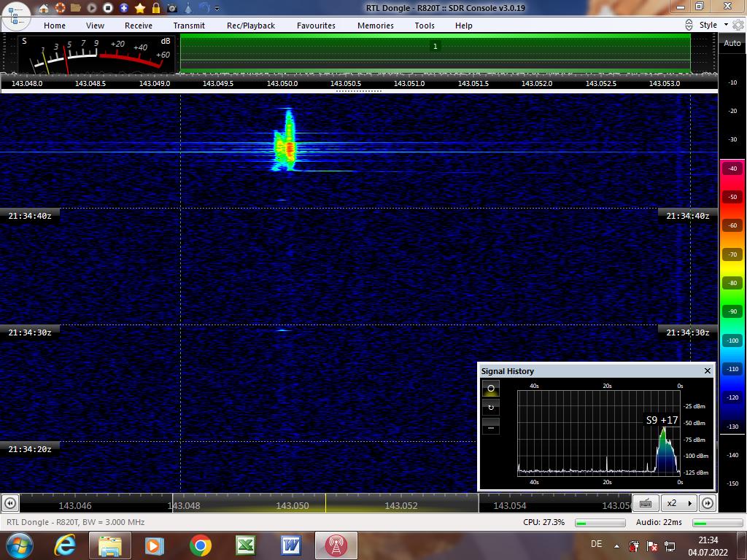
Task: Click the -40 level marker on color scale
Action: coord(732,168)
